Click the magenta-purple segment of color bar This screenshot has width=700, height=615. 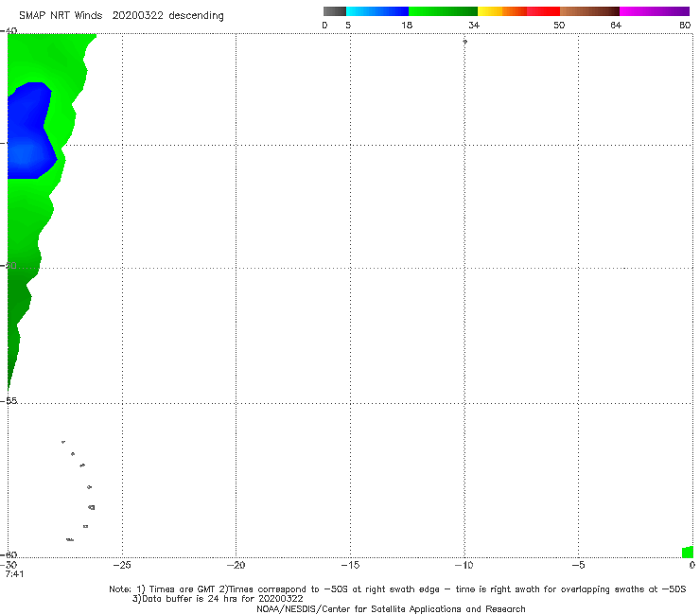655,11
